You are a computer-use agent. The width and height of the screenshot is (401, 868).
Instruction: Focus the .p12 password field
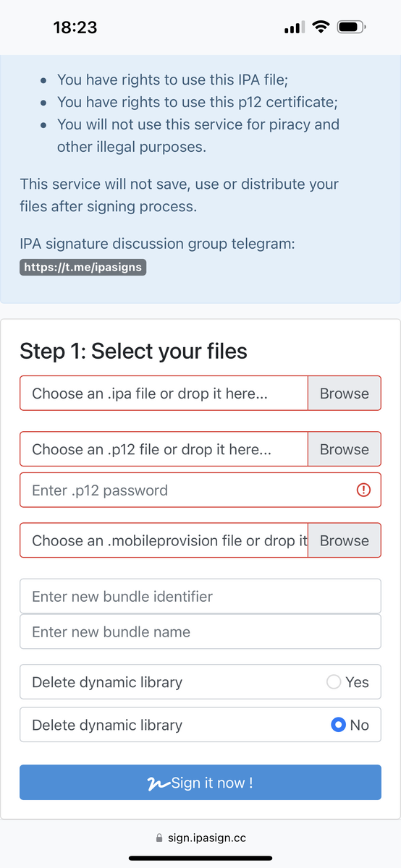[200, 490]
